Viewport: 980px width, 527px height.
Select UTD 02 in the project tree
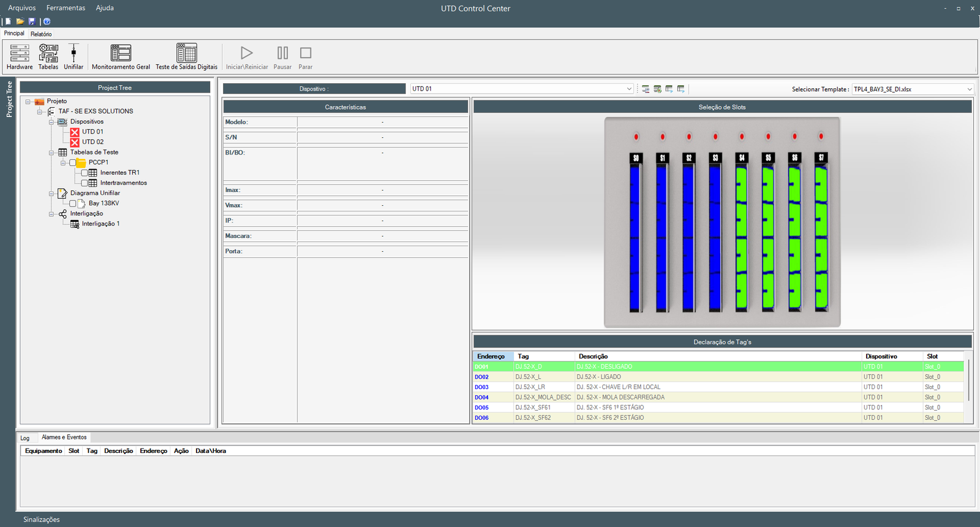click(92, 142)
